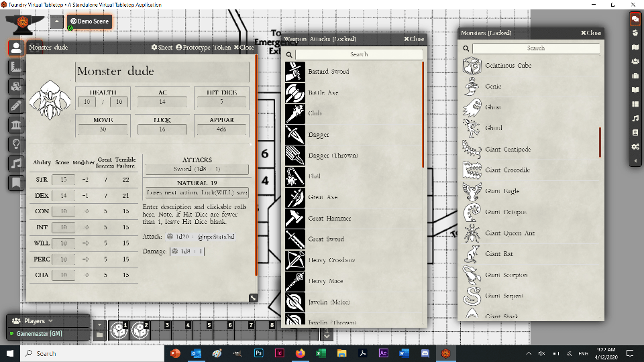Open the Tile controls in left toolbar
Screen dimensions: 644x362
(16, 86)
